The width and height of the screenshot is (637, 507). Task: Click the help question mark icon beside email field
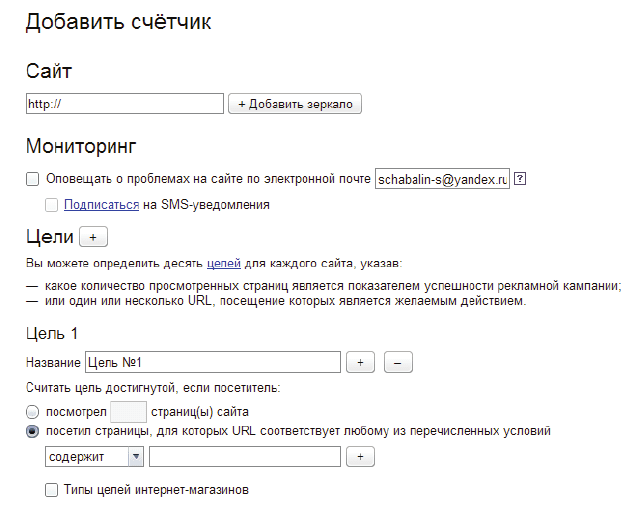click(520, 180)
